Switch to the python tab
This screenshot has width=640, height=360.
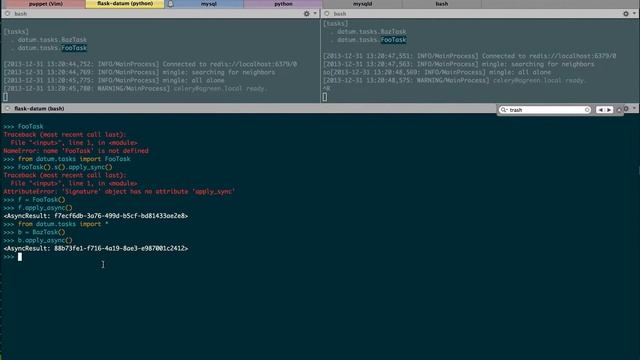[x=283, y=4]
